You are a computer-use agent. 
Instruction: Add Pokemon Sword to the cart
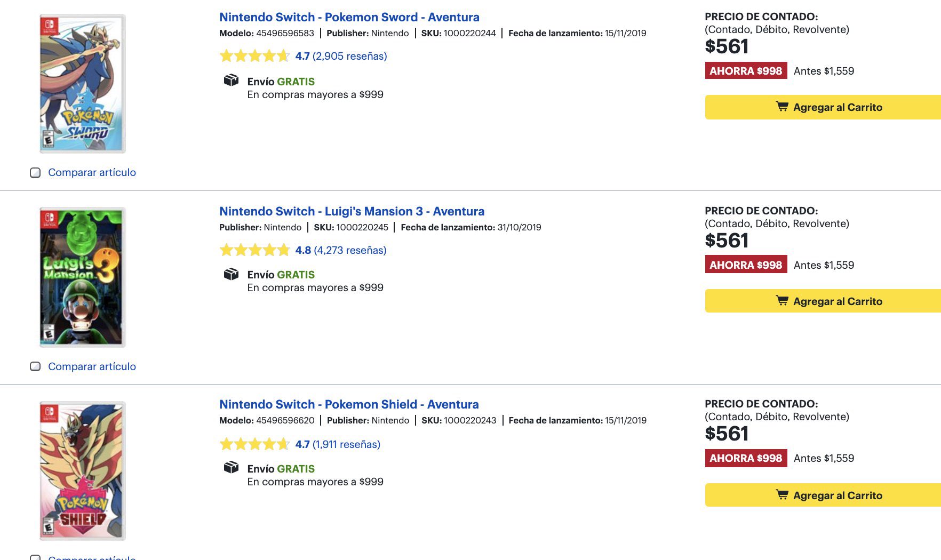coord(823,107)
